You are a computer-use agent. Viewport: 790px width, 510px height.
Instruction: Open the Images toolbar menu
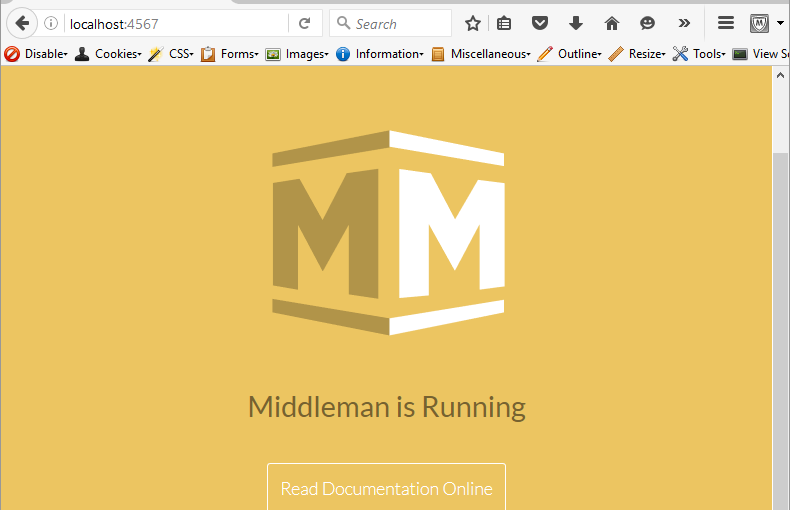pos(297,54)
